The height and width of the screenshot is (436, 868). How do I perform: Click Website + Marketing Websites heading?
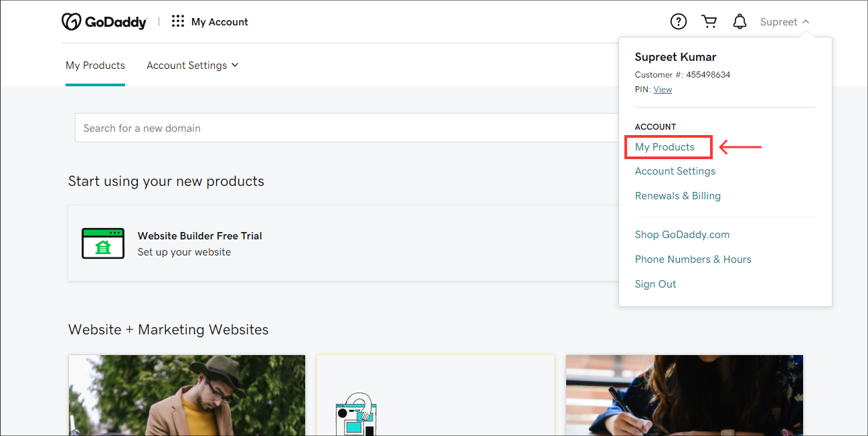coord(169,330)
